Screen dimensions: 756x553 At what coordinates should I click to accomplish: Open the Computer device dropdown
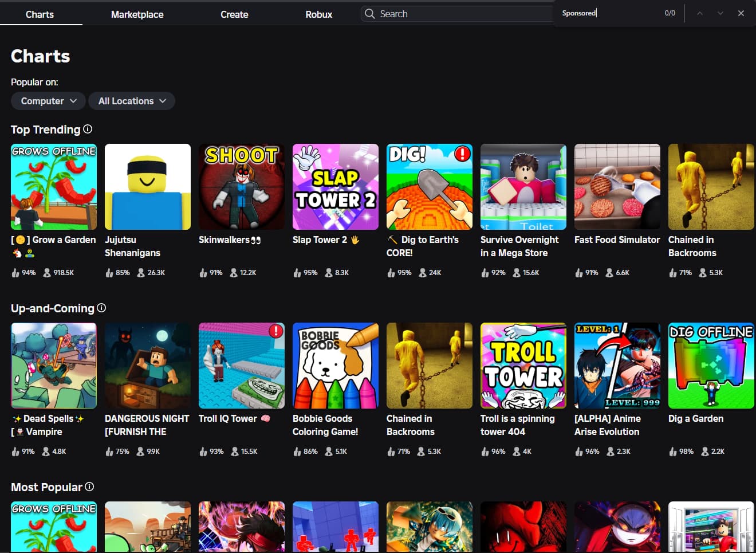pos(48,101)
